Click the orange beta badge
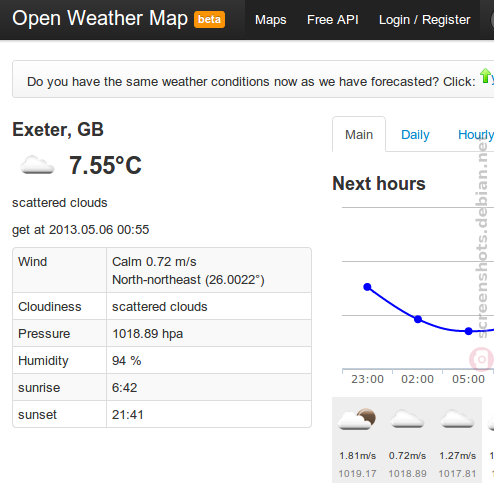494x494 pixels. click(x=209, y=19)
